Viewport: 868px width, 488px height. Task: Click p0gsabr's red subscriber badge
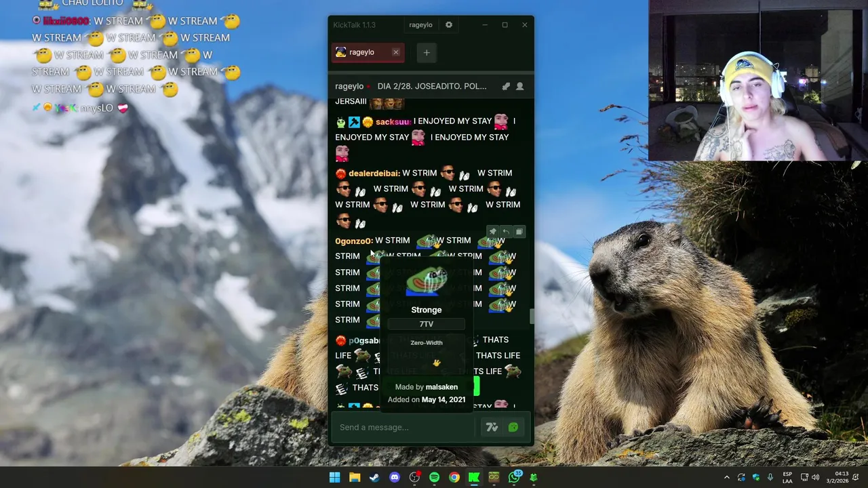tap(340, 340)
